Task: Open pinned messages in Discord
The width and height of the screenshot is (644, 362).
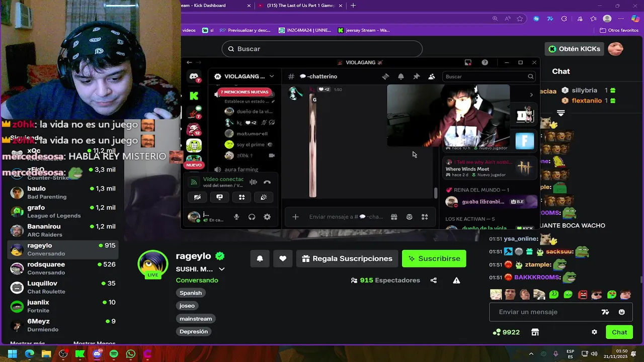Action: (416, 76)
